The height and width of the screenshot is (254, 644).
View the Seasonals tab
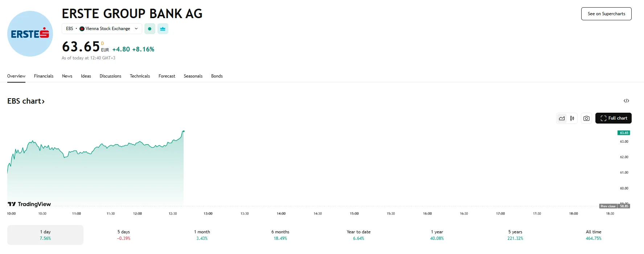coord(193,76)
